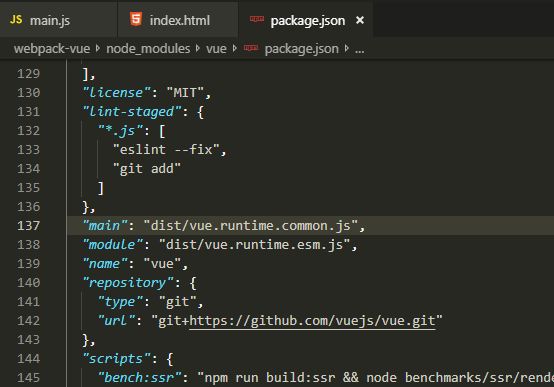Screen dimensions: 554x387
Task: Click line number 143
Action: pyautogui.click(x=29, y=340)
